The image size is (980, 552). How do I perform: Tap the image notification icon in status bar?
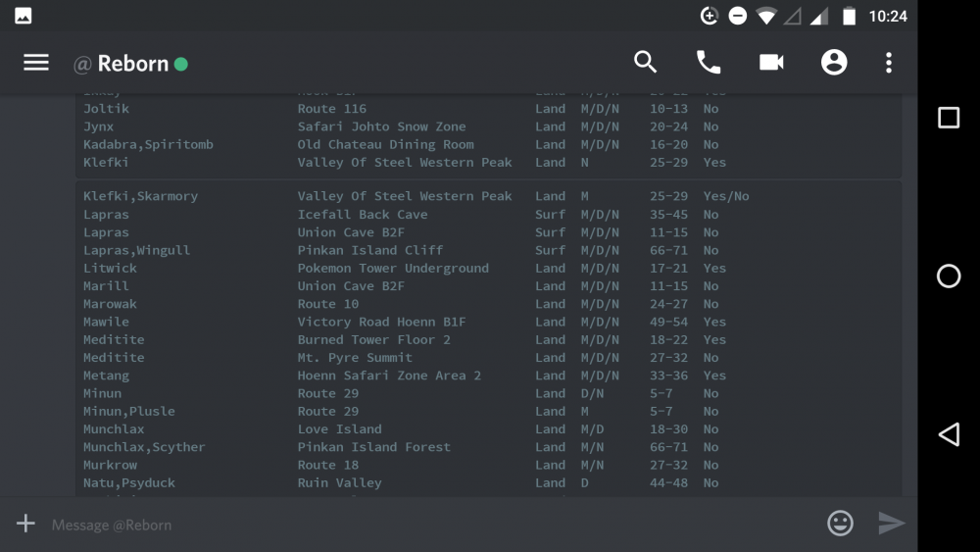[23, 16]
